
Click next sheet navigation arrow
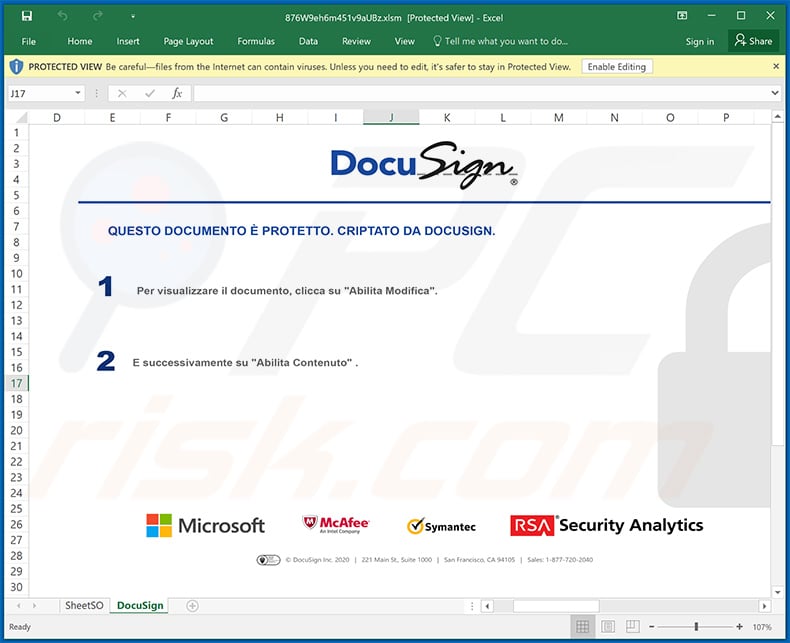[34, 606]
